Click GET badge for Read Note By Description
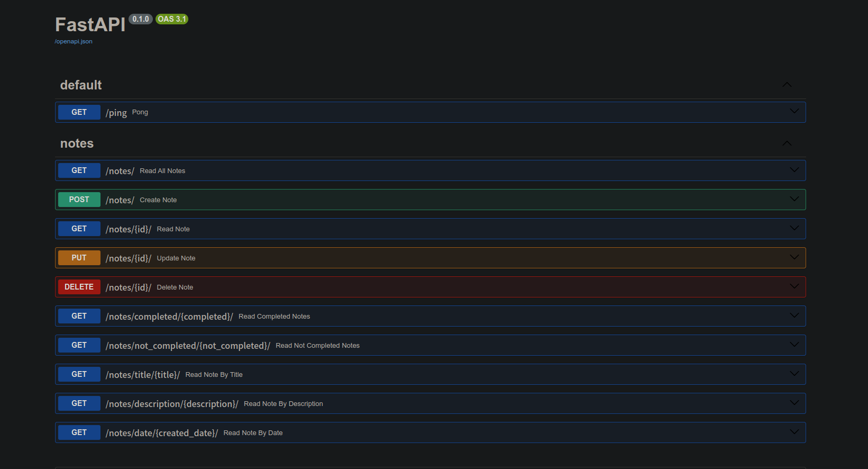The height and width of the screenshot is (469, 868). pos(79,403)
